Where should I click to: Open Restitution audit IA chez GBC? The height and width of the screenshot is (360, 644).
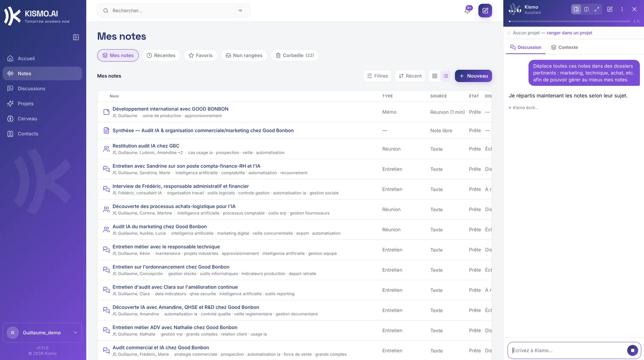[146, 146]
